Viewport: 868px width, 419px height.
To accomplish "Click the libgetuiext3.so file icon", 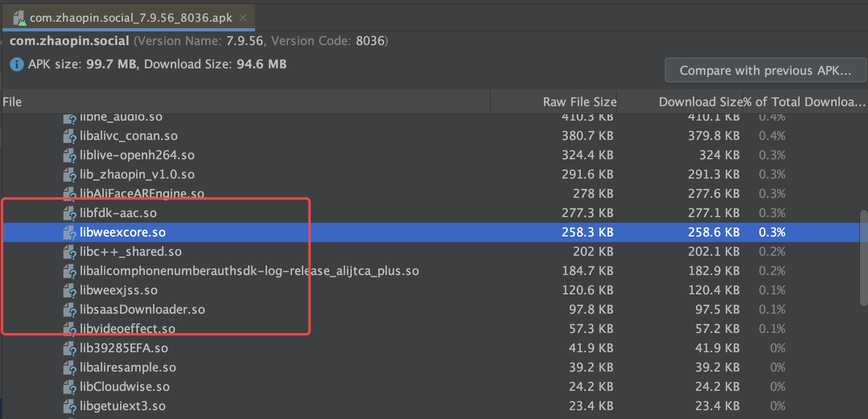I will 70,407.
